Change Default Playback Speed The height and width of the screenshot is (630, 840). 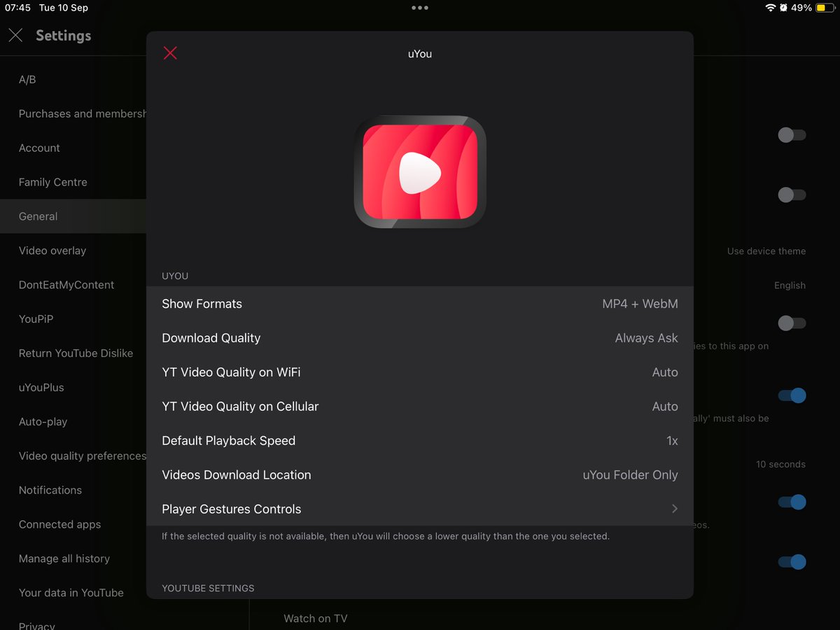coord(420,441)
